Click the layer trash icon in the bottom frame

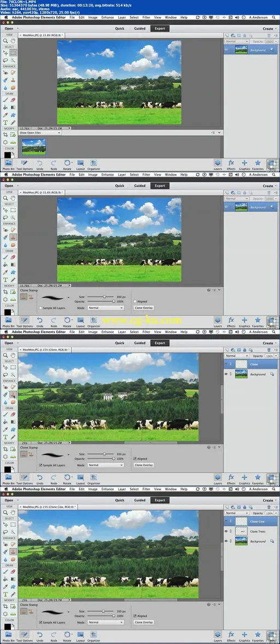(x=269, y=508)
